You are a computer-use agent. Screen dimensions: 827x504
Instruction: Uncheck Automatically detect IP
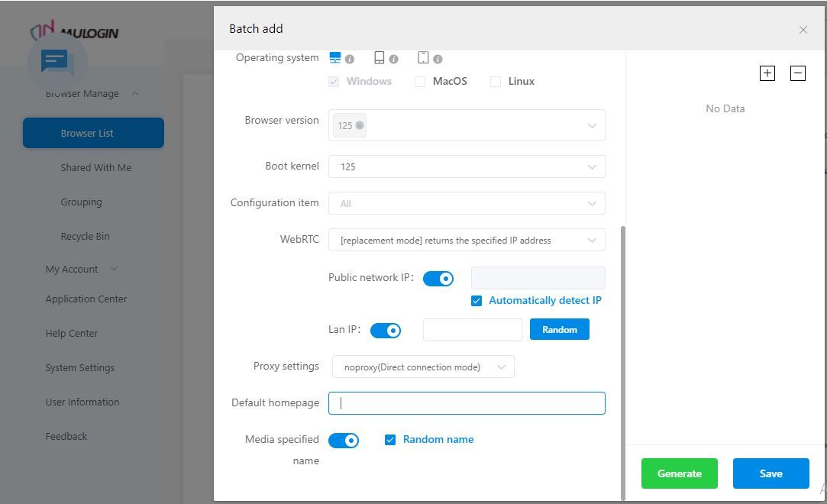[476, 301]
